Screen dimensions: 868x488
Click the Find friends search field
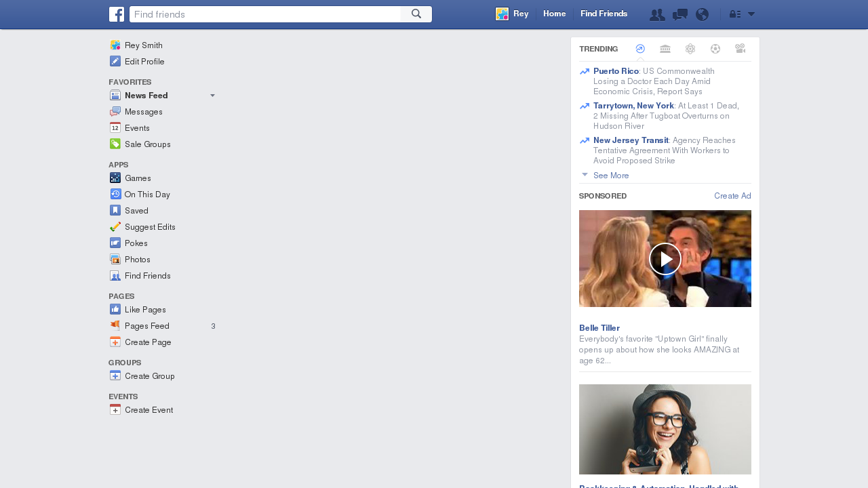(265, 14)
